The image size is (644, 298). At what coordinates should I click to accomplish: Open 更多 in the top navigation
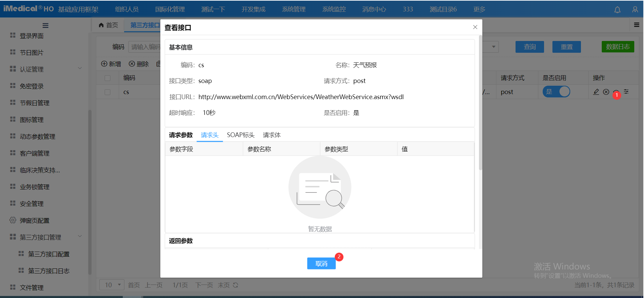(x=479, y=9)
